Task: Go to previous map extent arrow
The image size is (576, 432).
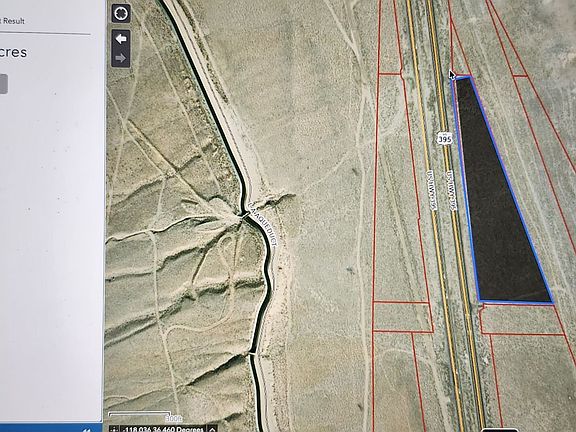Action: [x=121, y=39]
